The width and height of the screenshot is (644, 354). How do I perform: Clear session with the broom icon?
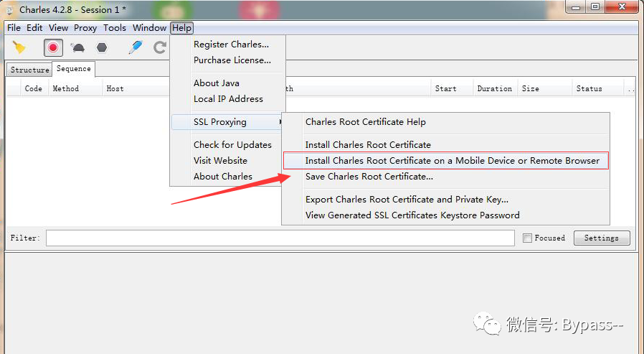tap(19, 47)
